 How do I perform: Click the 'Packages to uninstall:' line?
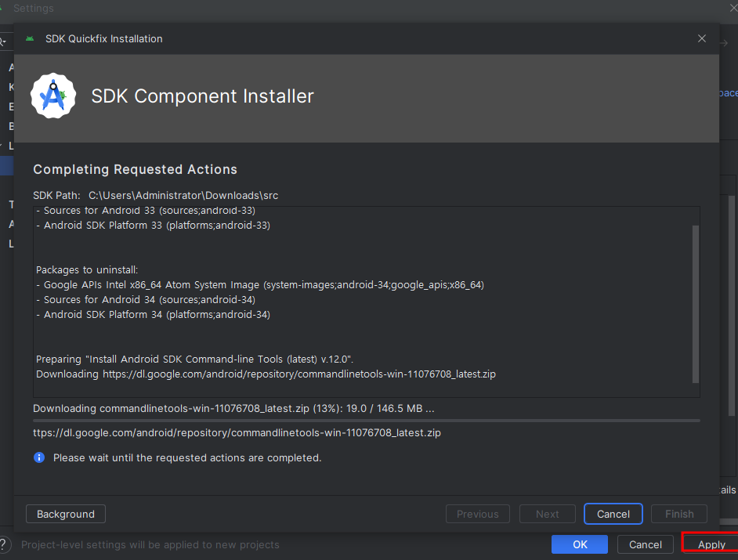pos(87,269)
